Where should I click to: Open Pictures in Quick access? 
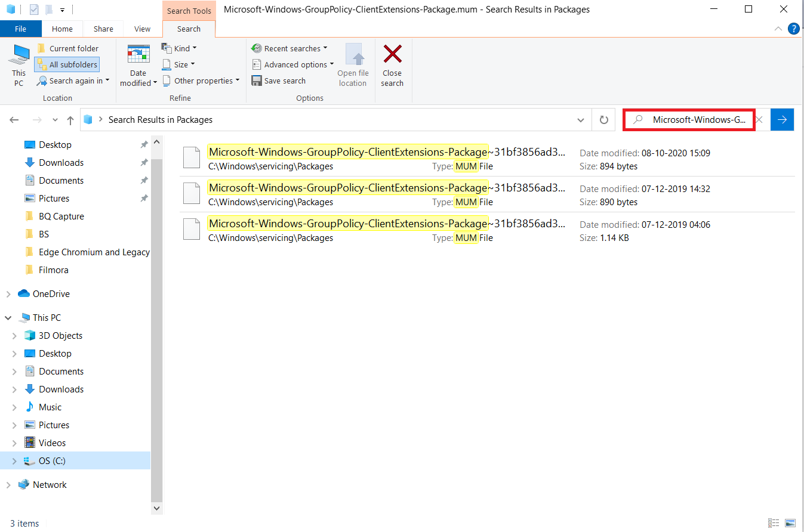click(54, 199)
